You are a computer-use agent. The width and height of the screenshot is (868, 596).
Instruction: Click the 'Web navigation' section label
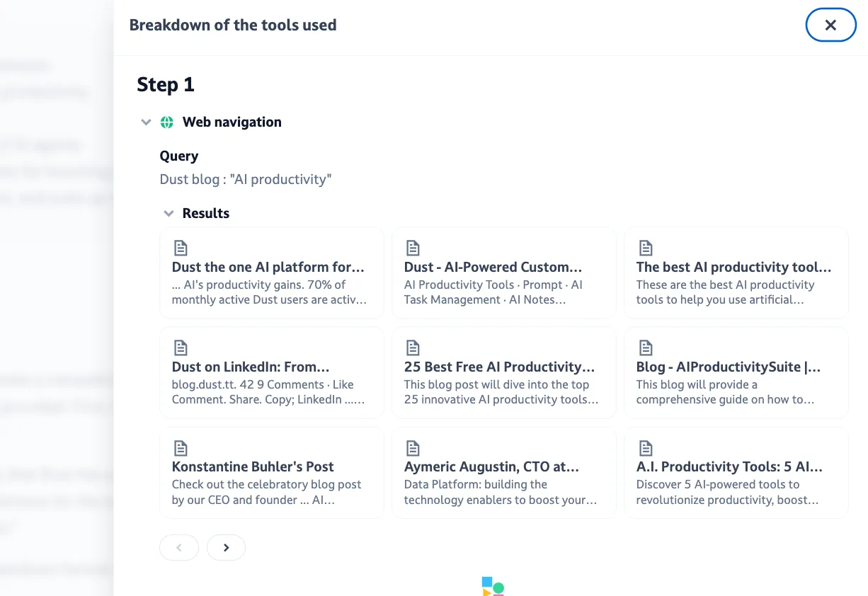pyautogui.click(x=232, y=122)
